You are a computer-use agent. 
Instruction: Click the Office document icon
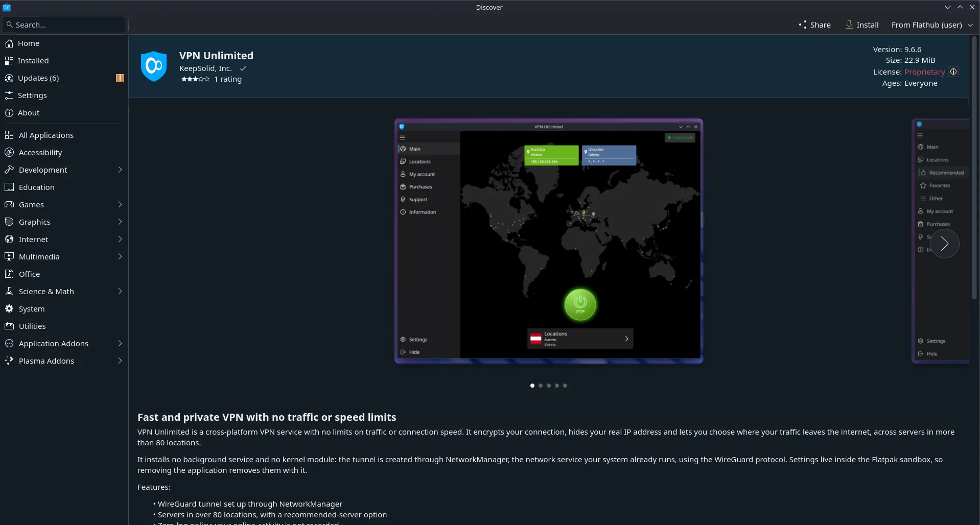point(9,274)
